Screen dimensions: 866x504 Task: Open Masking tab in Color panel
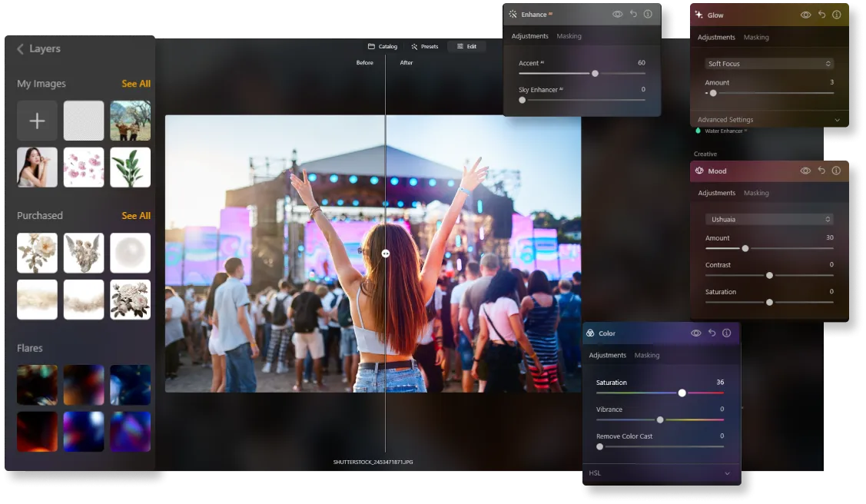[646, 356]
